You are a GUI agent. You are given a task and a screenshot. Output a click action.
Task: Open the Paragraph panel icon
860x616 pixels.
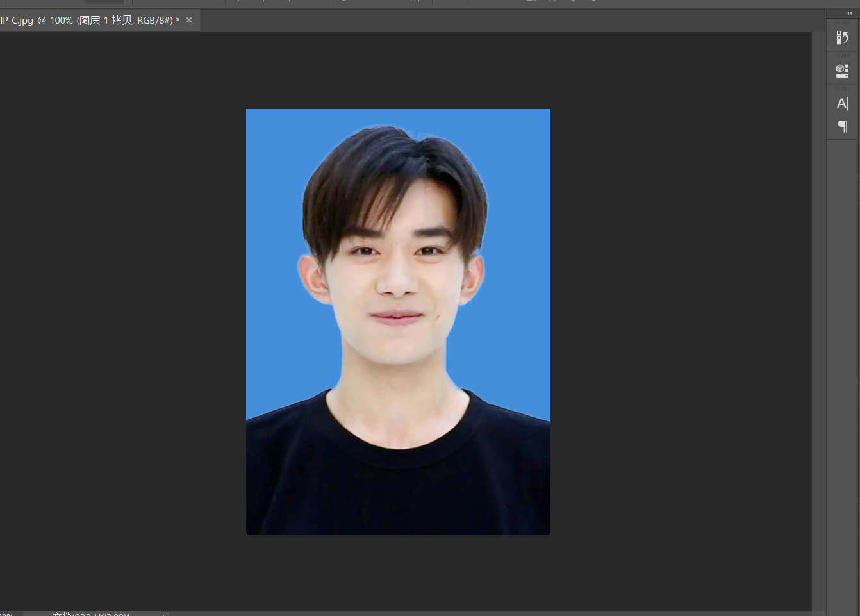coord(842,126)
